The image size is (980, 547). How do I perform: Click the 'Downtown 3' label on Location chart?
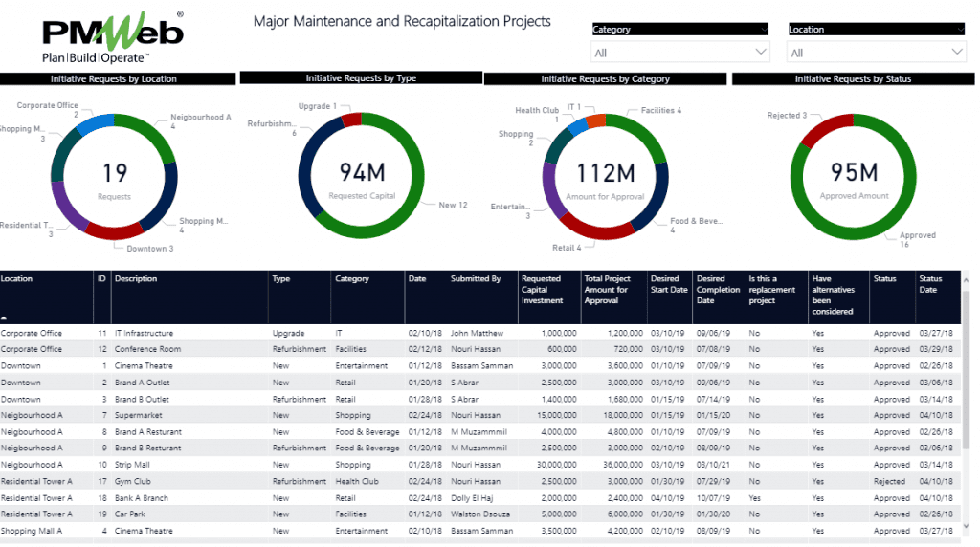(150, 249)
